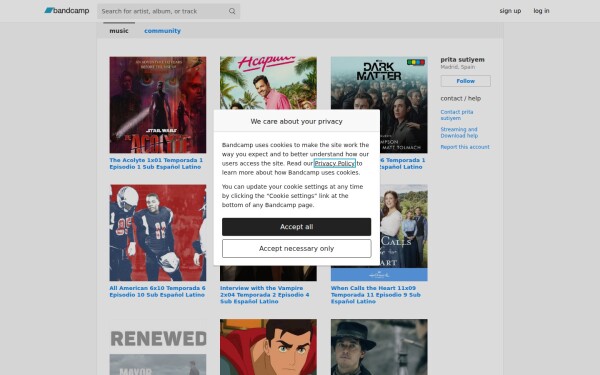Screen dimensions: 600x375
Task: Switch to the community tab
Action: (162, 31)
